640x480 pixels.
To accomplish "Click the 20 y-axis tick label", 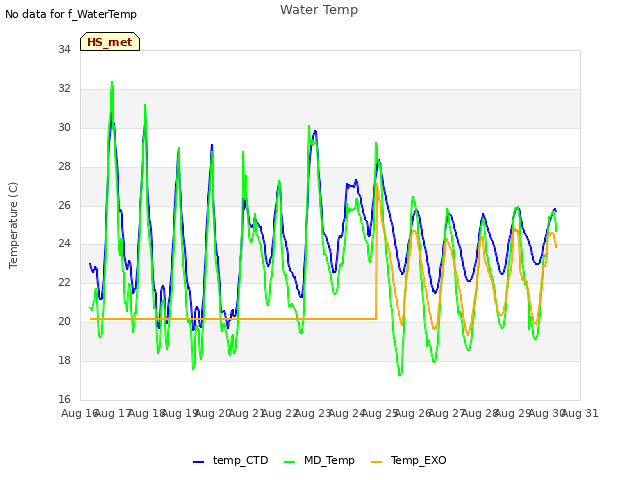I will 64,321.
